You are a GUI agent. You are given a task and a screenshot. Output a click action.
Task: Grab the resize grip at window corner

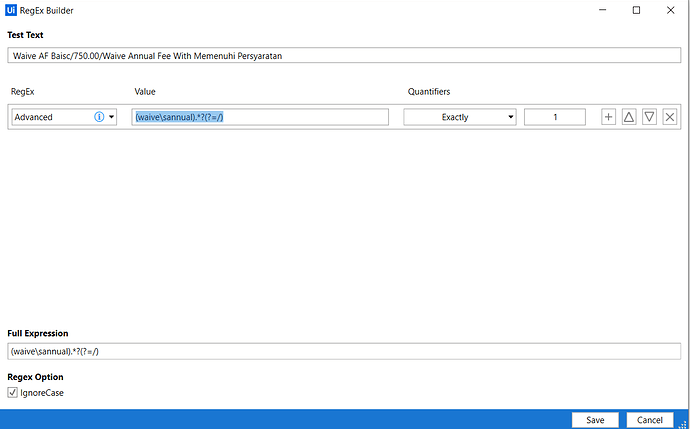[x=683, y=425]
